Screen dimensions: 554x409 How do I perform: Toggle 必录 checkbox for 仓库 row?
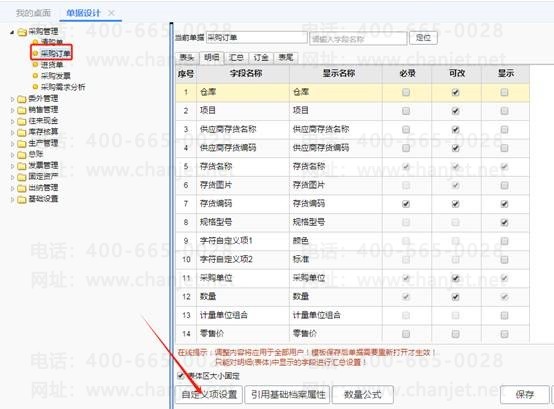click(406, 92)
